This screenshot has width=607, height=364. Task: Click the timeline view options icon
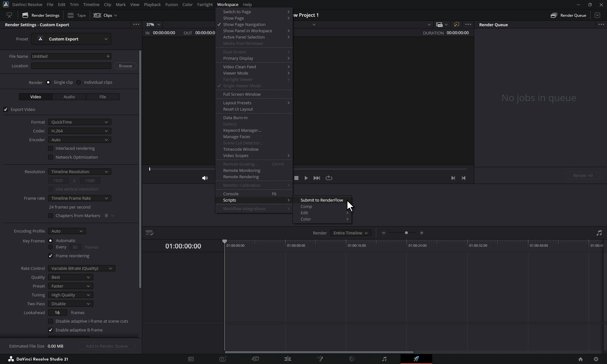click(150, 233)
